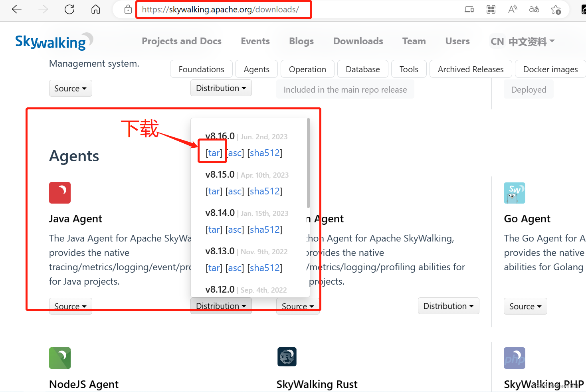Viewport: 586px width, 392px height.
Task: Expand the CN 中文资料 dropdown
Action: click(x=523, y=42)
